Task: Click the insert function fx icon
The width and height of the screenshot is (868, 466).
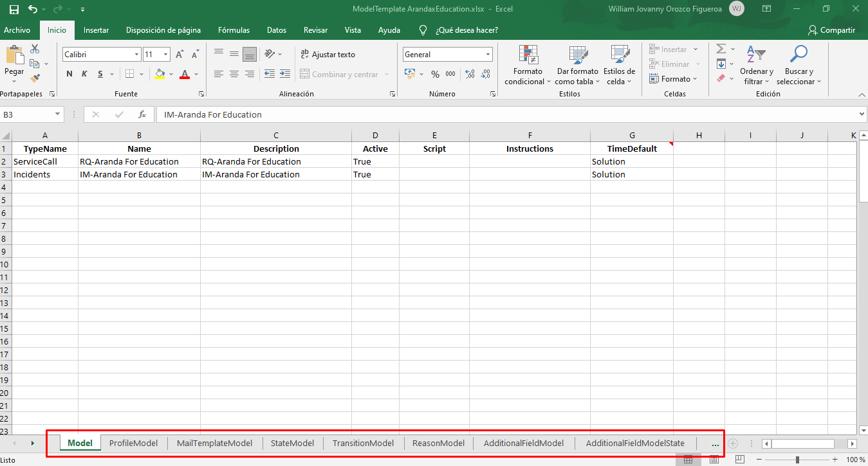Action: pyautogui.click(x=142, y=114)
